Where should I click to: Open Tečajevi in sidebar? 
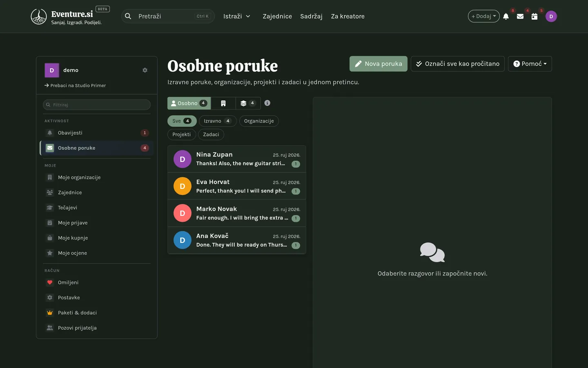point(96,208)
